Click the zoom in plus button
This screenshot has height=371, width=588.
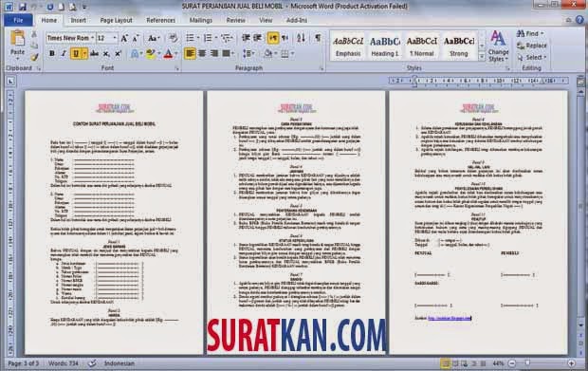point(571,363)
